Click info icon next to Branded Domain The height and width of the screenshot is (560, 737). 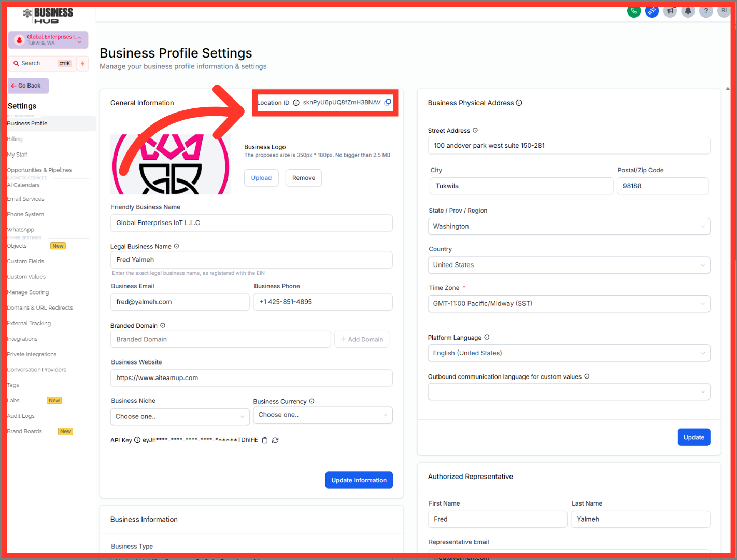163,325
